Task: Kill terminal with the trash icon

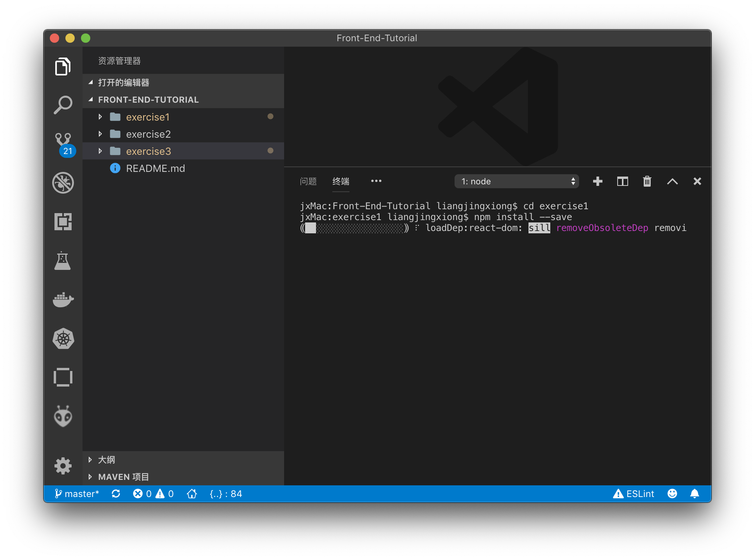Action: pos(647,181)
